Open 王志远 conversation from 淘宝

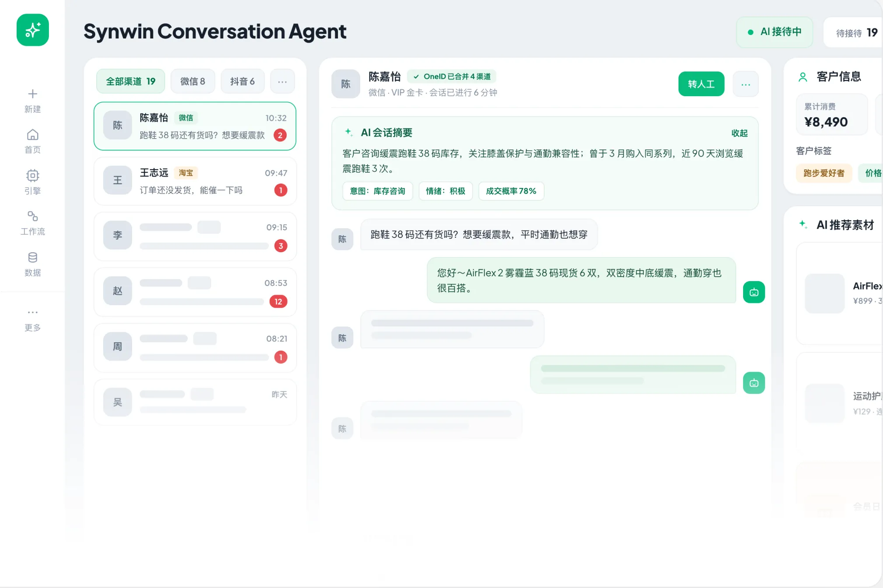195,181
